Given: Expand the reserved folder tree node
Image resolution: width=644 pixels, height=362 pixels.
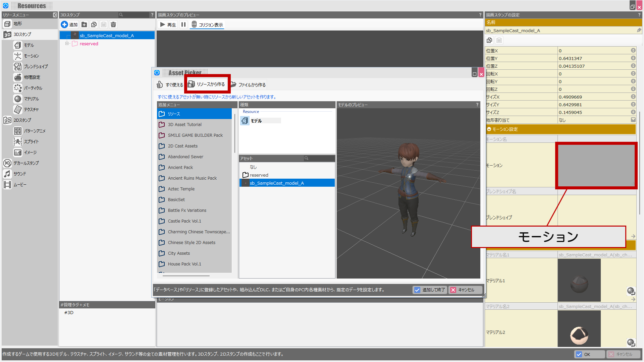Looking at the screenshot, I should point(67,44).
